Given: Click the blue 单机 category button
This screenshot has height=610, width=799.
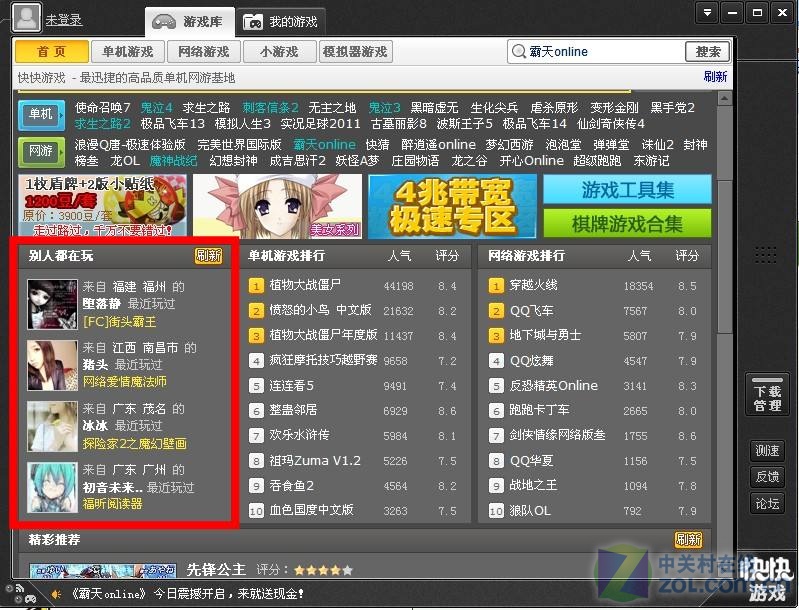Looking at the screenshot, I should [x=41, y=115].
